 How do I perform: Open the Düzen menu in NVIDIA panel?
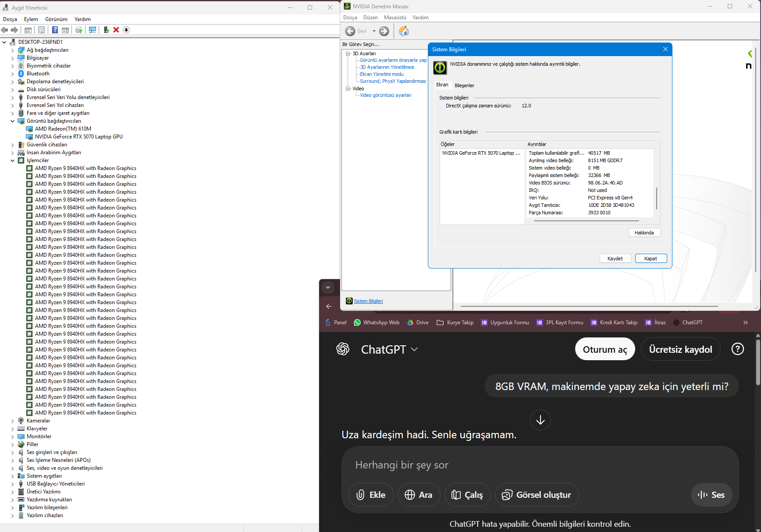click(x=370, y=18)
